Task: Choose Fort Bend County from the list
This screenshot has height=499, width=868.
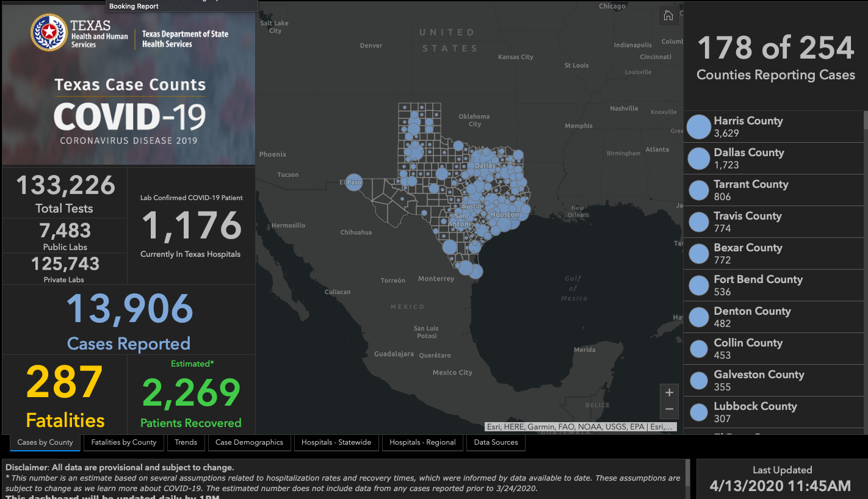Action: click(758, 285)
